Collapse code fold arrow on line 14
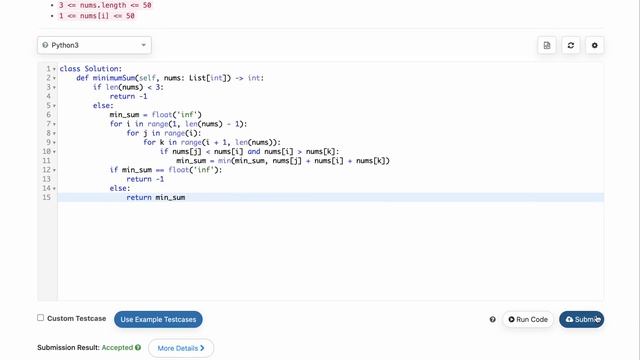 click(54, 188)
